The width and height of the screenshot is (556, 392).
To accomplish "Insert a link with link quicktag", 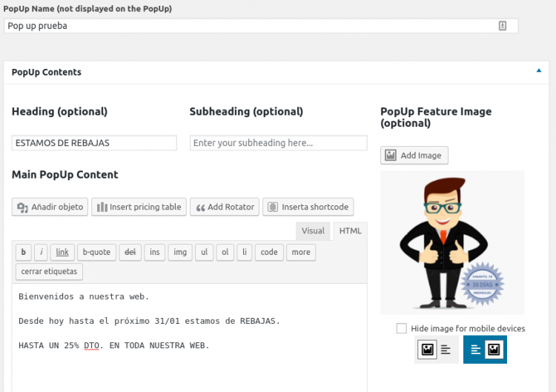I will [62, 252].
